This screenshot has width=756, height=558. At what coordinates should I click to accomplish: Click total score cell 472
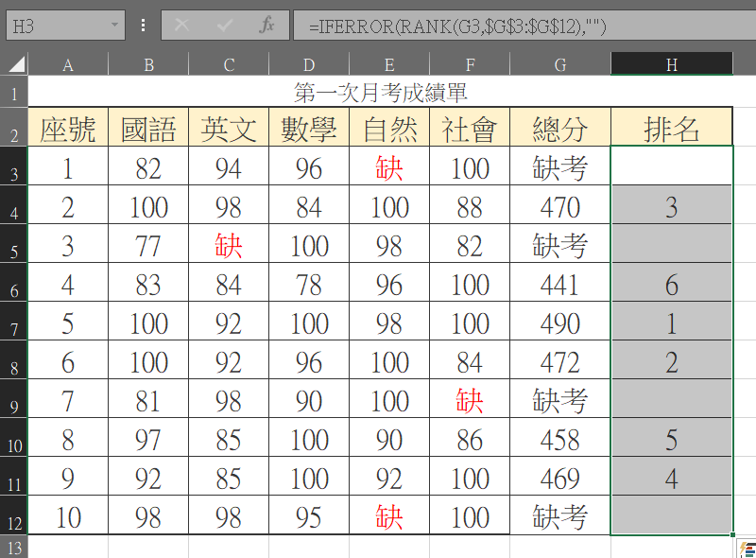click(x=560, y=360)
